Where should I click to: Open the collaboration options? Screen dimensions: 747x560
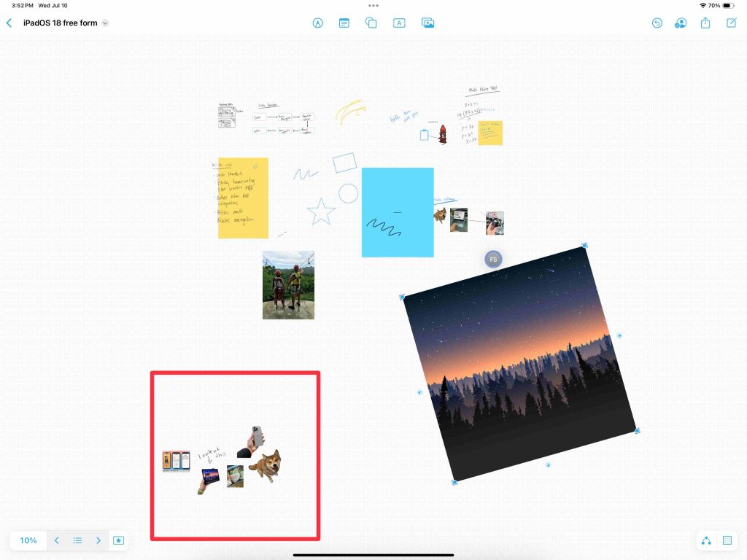(681, 23)
